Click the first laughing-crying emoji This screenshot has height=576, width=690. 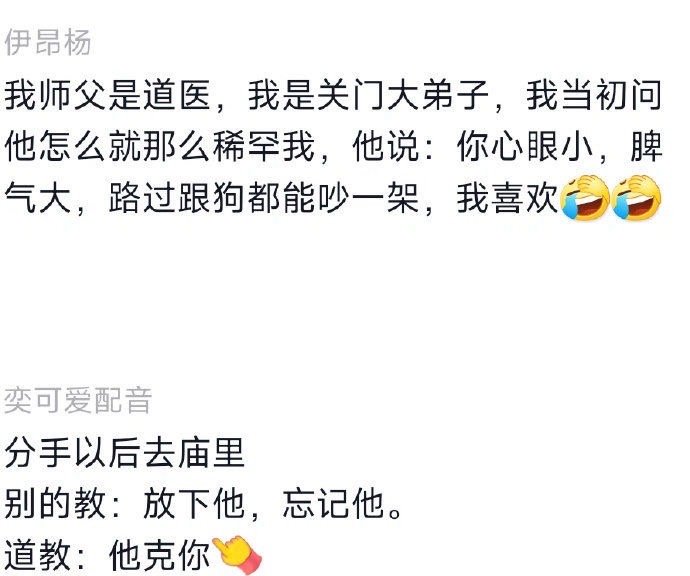pos(585,198)
